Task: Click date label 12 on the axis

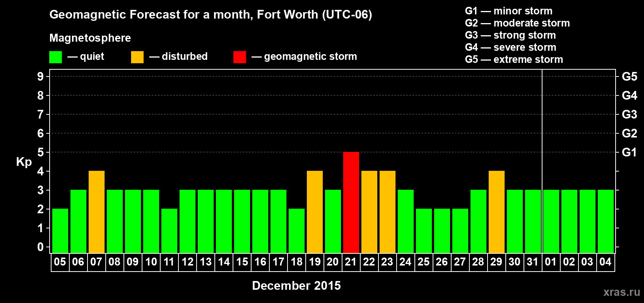Action: [187, 262]
